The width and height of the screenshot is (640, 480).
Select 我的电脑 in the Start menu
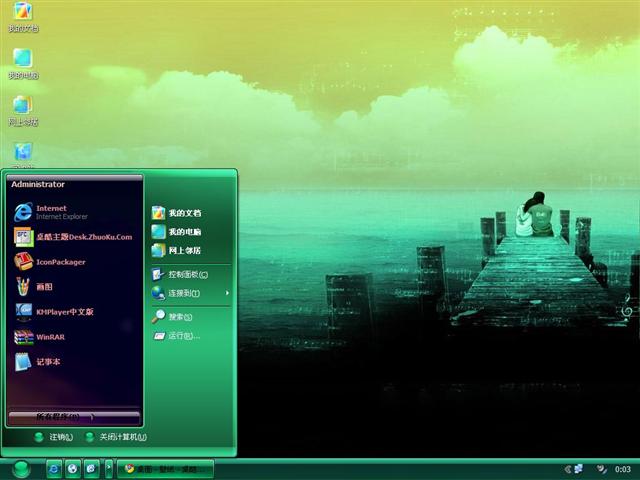[x=183, y=232]
